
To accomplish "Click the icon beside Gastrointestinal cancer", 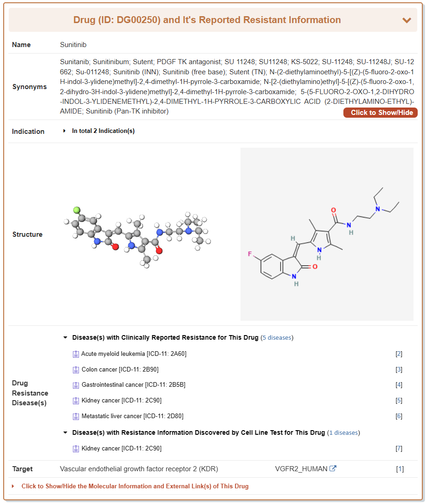I will [x=76, y=385].
